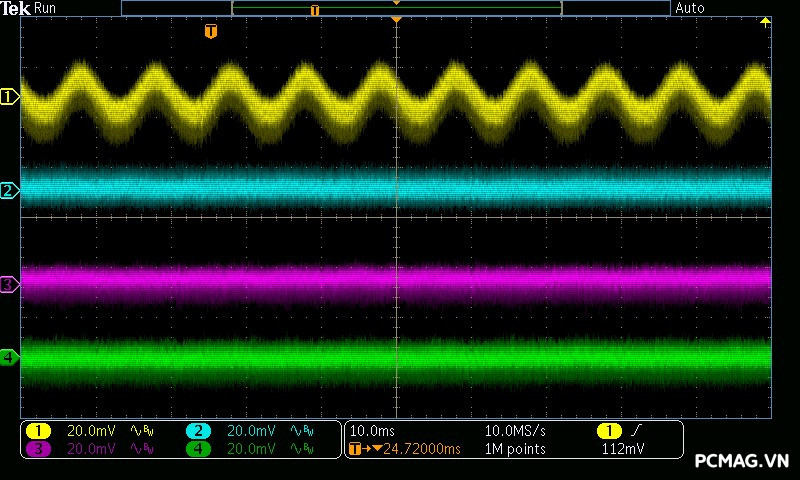Select the 10.0ms horizontal timebase readout
Image resolution: width=800 pixels, height=480 pixels.
(371, 431)
